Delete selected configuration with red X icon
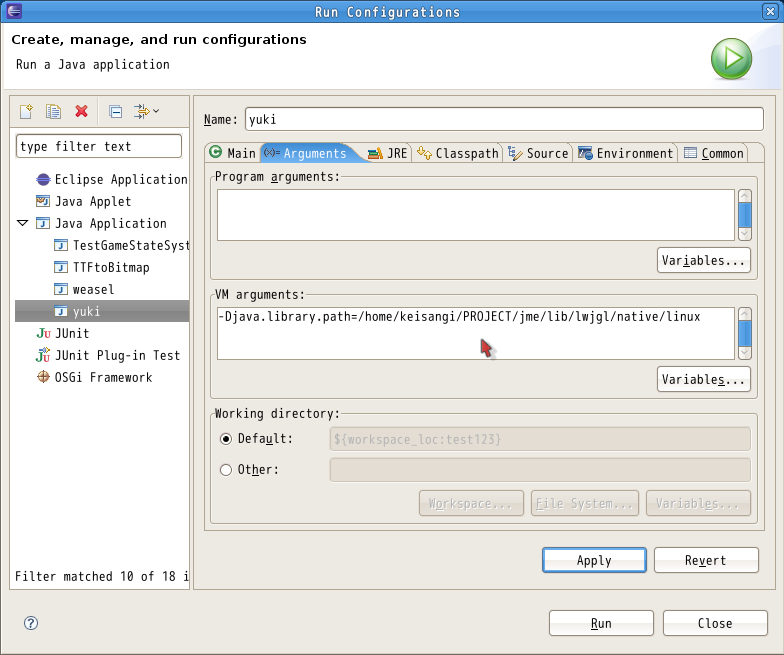 click(x=81, y=112)
